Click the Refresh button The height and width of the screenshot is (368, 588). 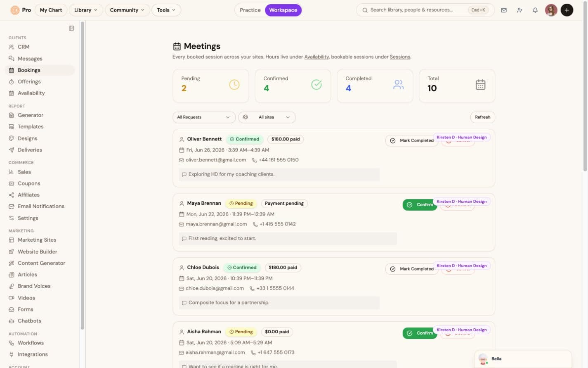482,117
